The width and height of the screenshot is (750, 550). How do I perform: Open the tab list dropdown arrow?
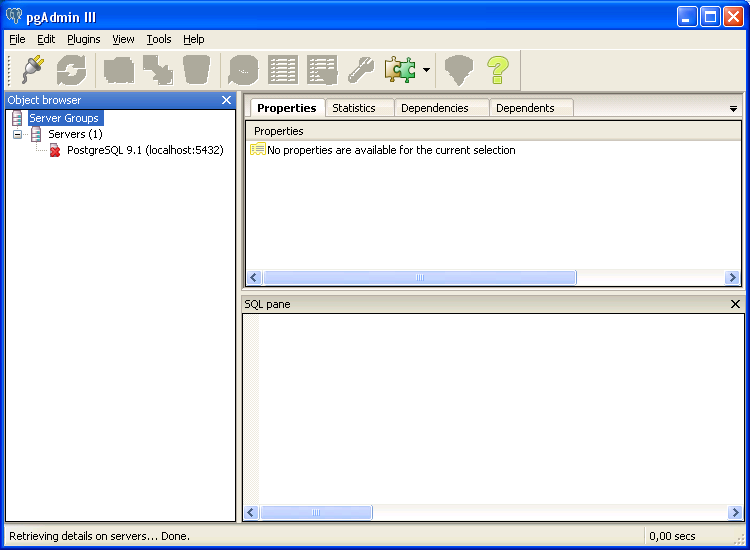[x=733, y=109]
